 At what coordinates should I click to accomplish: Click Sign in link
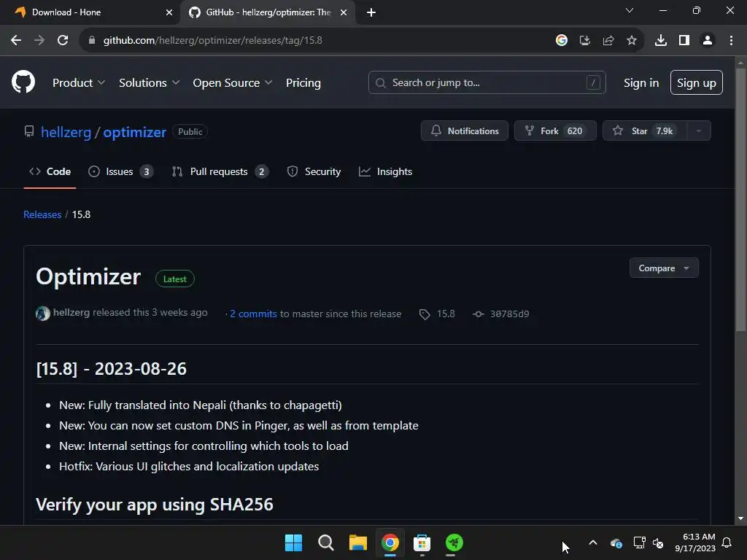(641, 83)
